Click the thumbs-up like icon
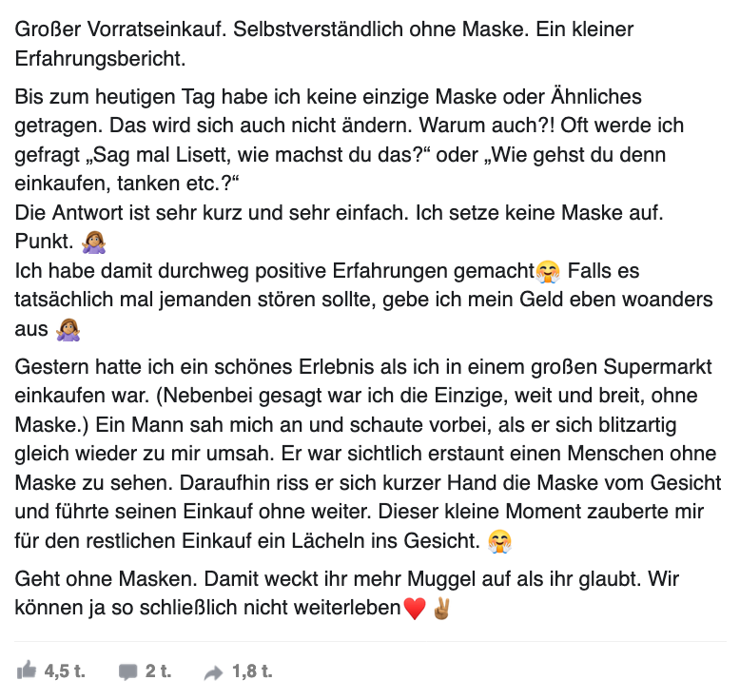The image size is (740, 700). [x=27, y=671]
